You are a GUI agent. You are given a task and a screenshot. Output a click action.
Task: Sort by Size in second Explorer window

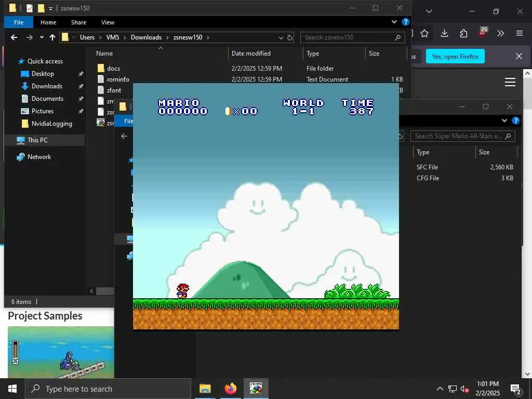point(484,152)
